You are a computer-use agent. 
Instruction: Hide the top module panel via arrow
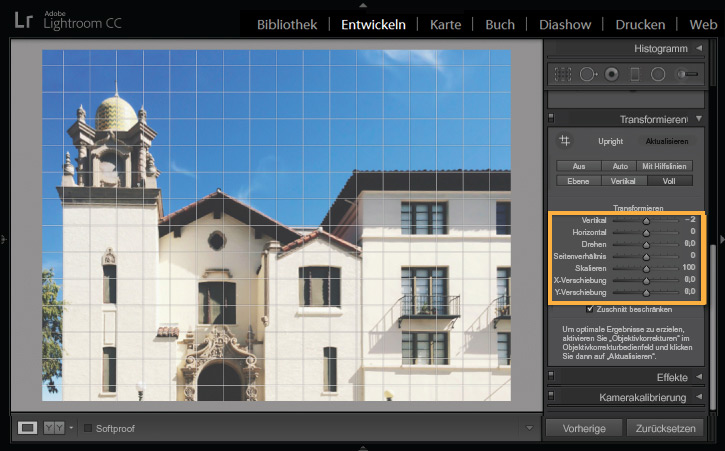tap(363, 5)
